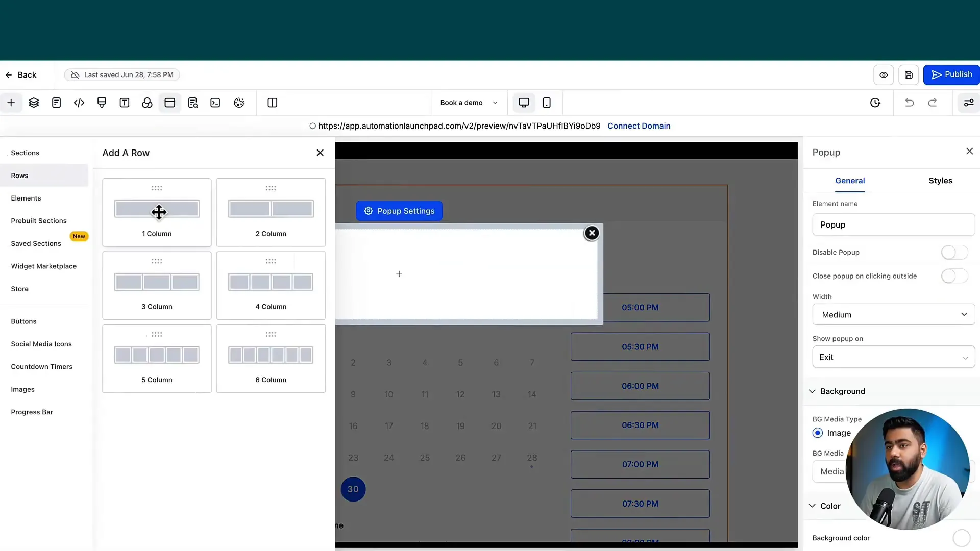Open Store in the left menu
This screenshot has height=551, width=980.
tap(20, 289)
